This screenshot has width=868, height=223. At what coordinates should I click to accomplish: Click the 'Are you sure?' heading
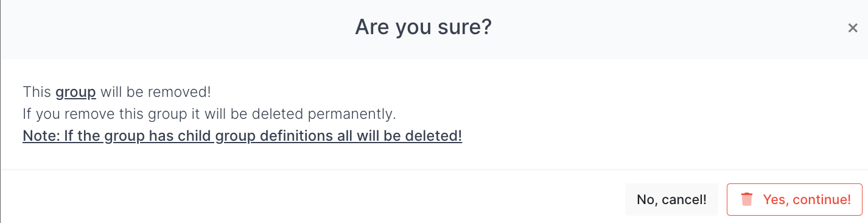pyautogui.click(x=423, y=27)
